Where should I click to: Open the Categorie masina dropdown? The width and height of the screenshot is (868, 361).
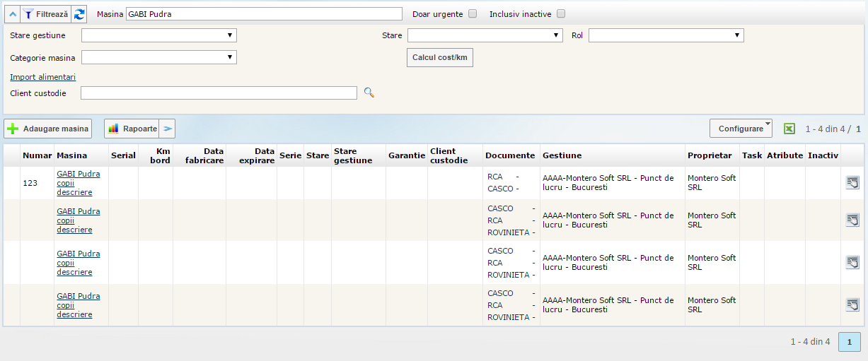point(159,57)
